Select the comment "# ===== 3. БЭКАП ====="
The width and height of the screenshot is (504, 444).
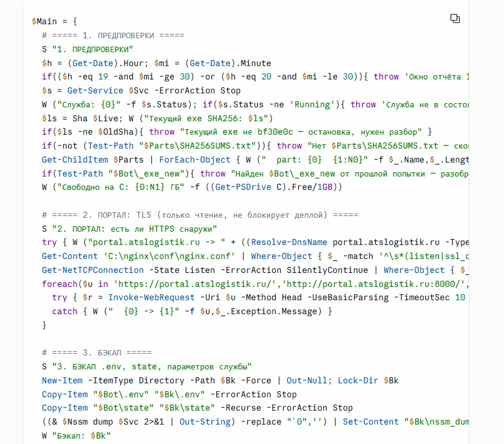(x=97, y=352)
